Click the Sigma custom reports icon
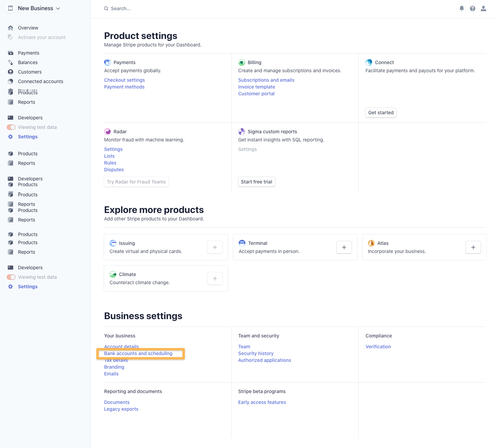Image resolution: width=496 pixels, height=448 pixels. pos(242,132)
